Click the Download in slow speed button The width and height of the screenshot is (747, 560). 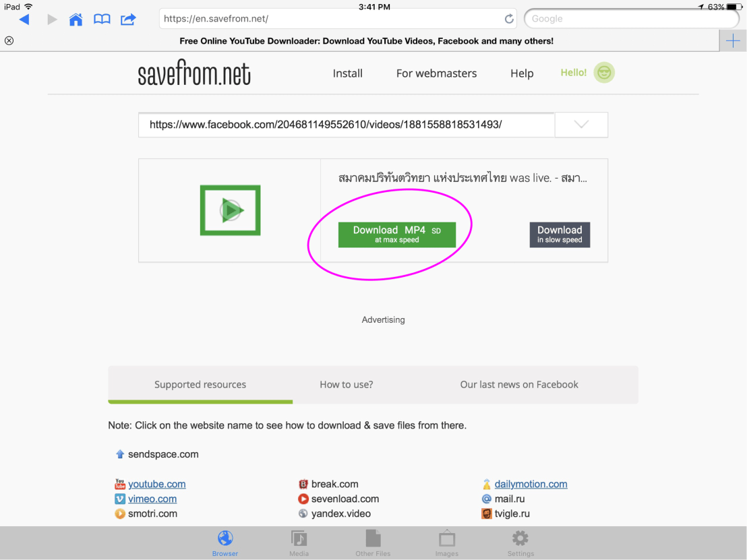coord(559,235)
